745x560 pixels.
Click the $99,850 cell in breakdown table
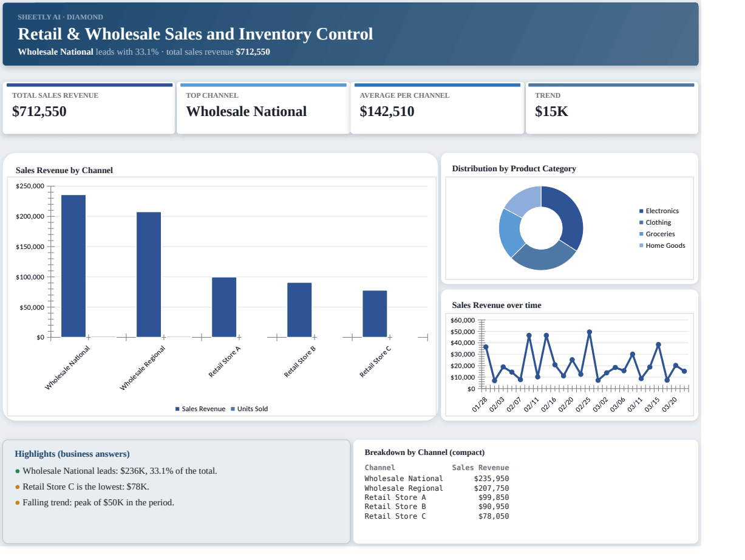coord(494,497)
